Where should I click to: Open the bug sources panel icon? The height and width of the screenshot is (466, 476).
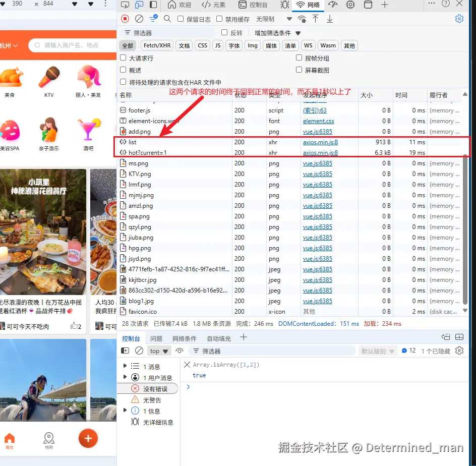tap(285, 5)
